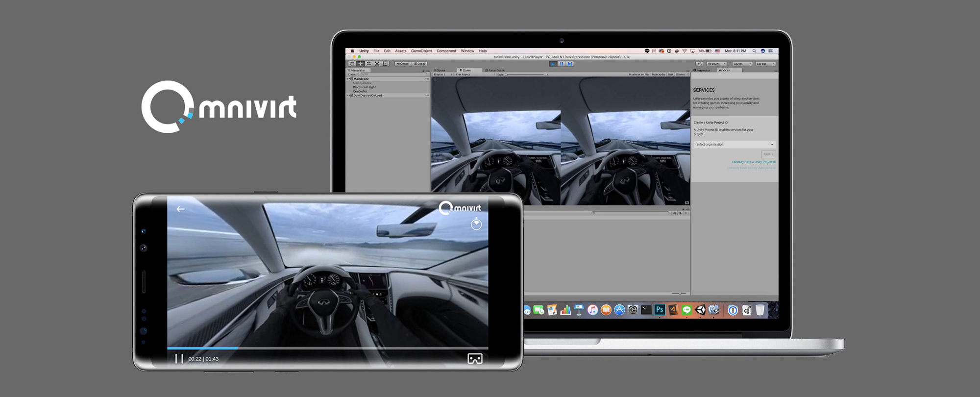
Task: Open the Account dropdown
Action: point(716,64)
